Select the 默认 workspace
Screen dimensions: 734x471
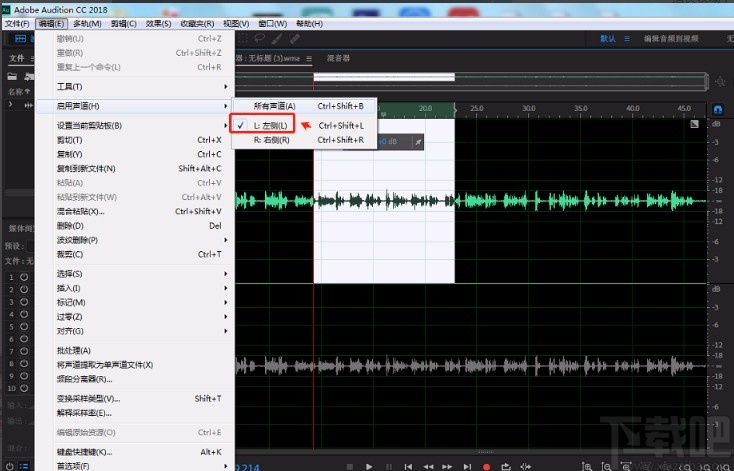click(608, 38)
